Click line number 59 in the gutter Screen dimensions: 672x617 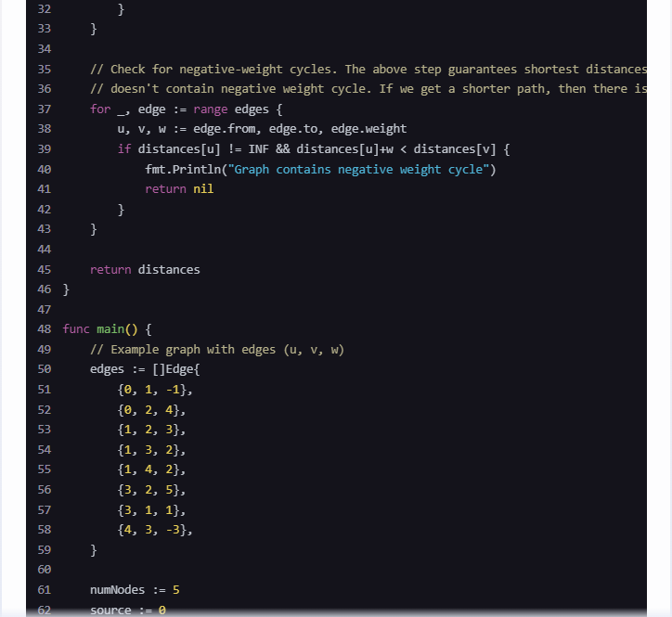pyautogui.click(x=45, y=549)
